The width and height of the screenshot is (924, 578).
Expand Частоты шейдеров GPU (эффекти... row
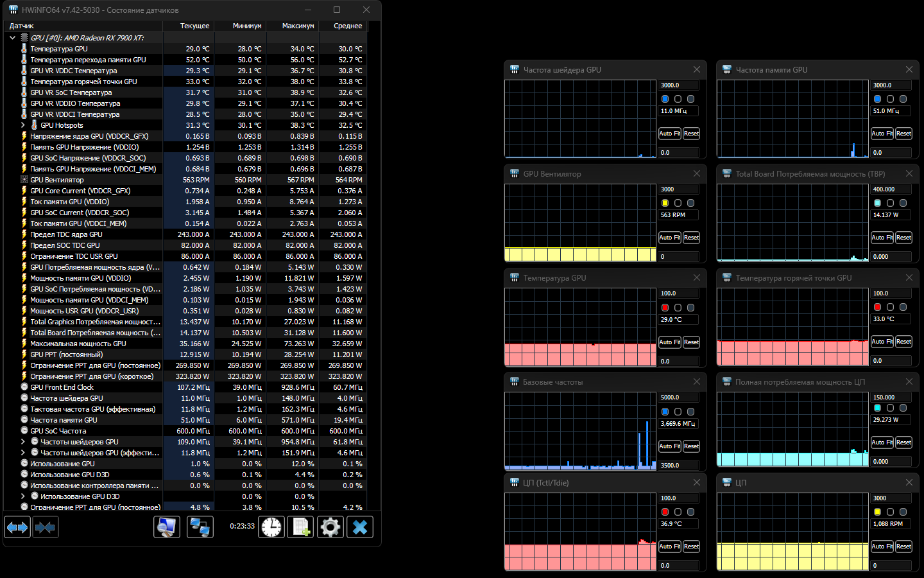[x=22, y=453]
